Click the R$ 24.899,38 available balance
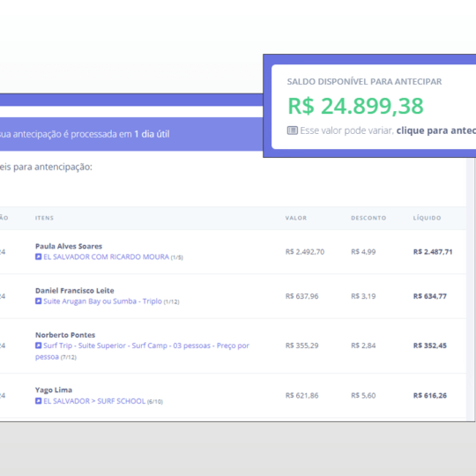 click(x=355, y=106)
